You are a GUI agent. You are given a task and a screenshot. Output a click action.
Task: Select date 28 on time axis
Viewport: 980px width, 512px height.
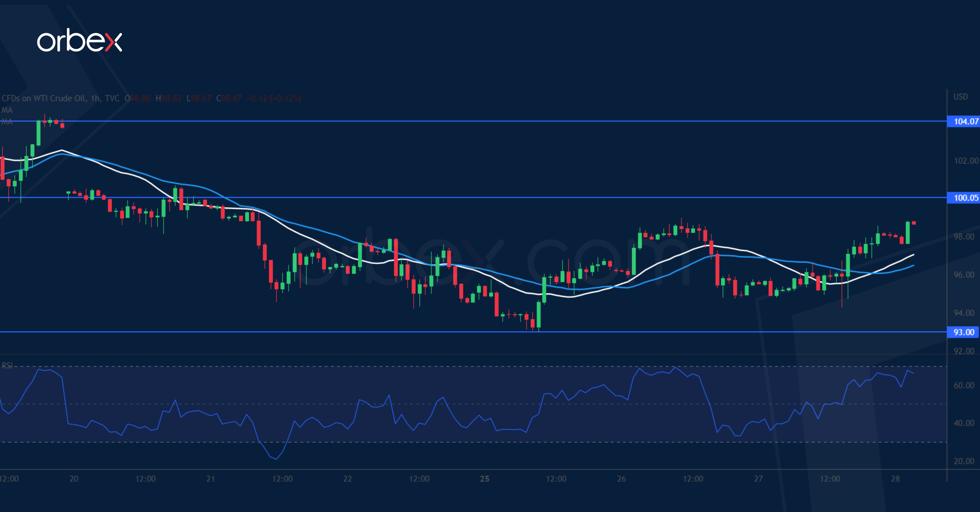[x=895, y=479]
